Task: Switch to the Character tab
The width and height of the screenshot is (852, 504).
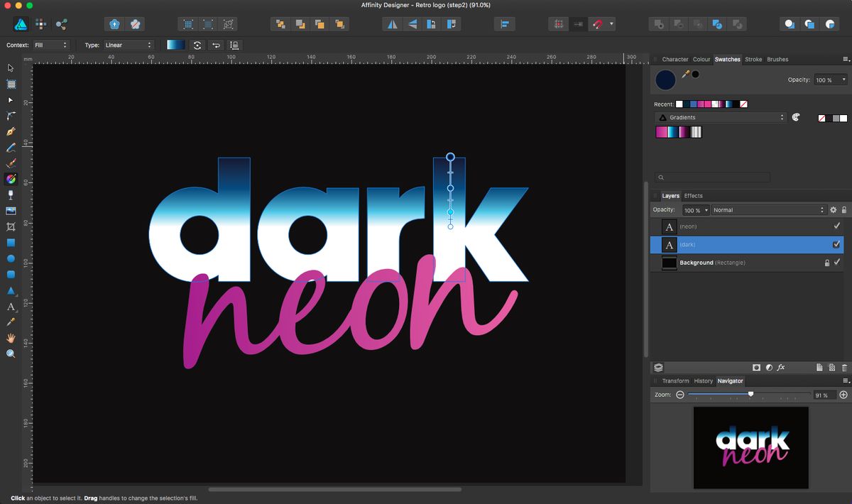Action: pos(674,59)
